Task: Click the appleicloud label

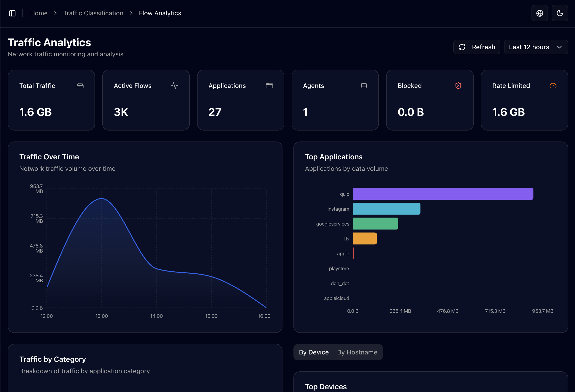Action: pyautogui.click(x=336, y=298)
